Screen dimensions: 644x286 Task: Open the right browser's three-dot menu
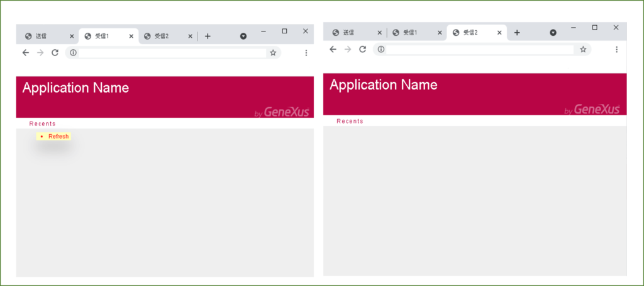point(616,49)
